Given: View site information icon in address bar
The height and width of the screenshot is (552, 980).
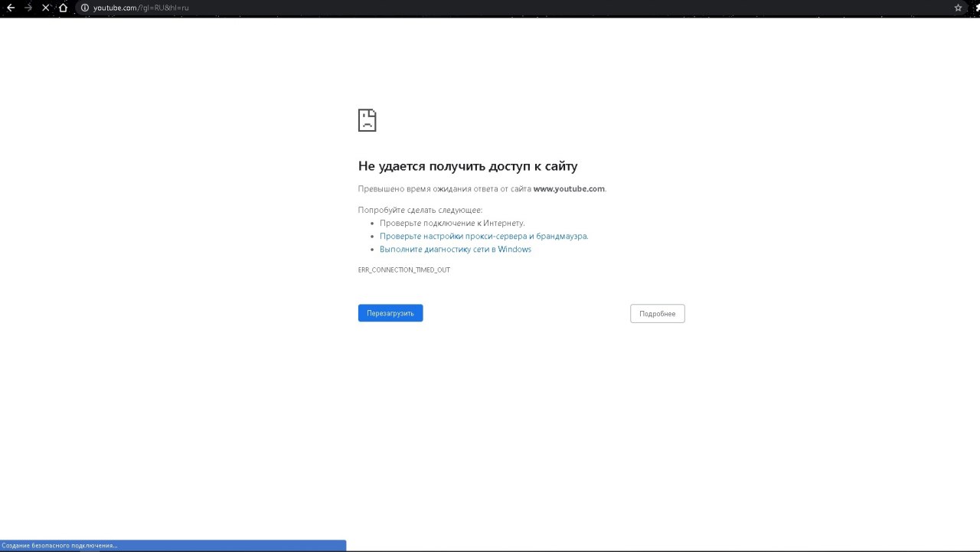Looking at the screenshot, I should click(85, 8).
